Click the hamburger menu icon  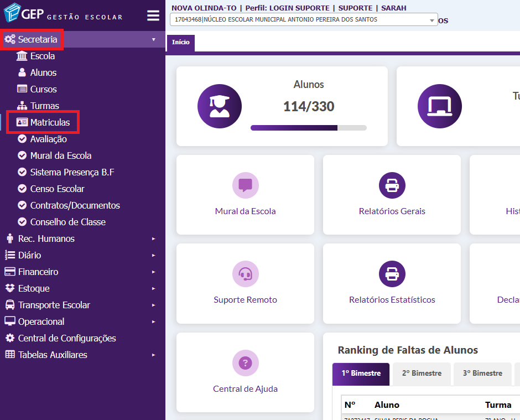pos(153,15)
